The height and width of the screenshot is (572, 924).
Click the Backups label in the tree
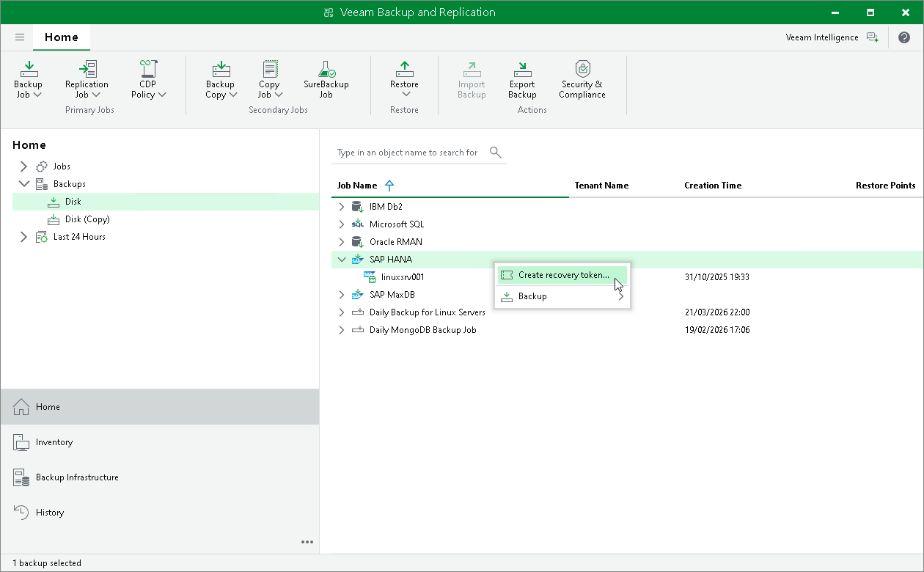click(70, 184)
